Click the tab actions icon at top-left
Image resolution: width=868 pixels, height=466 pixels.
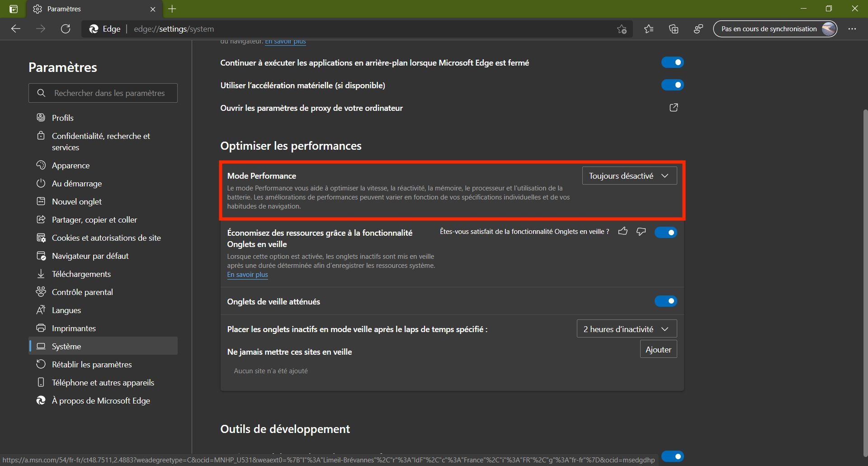click(x=14, y=9)
